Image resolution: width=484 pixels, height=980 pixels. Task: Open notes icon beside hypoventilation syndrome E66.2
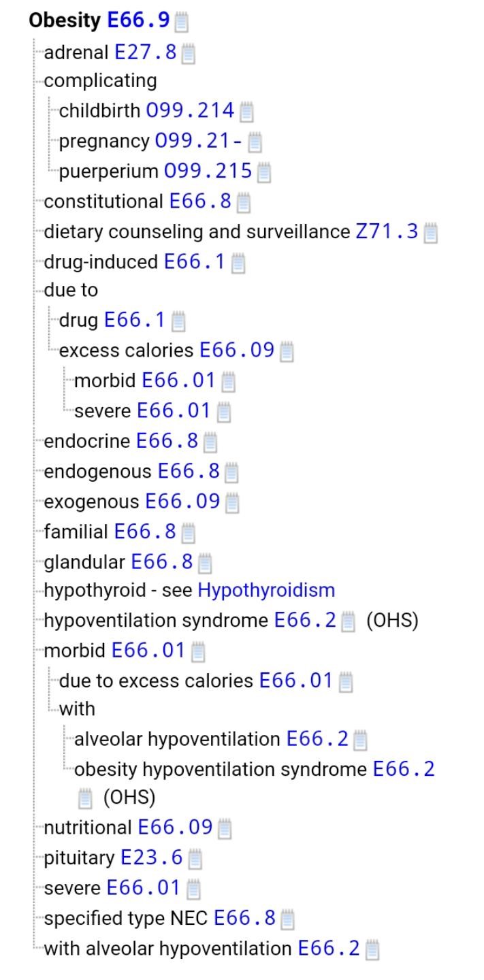coord(349,621)
